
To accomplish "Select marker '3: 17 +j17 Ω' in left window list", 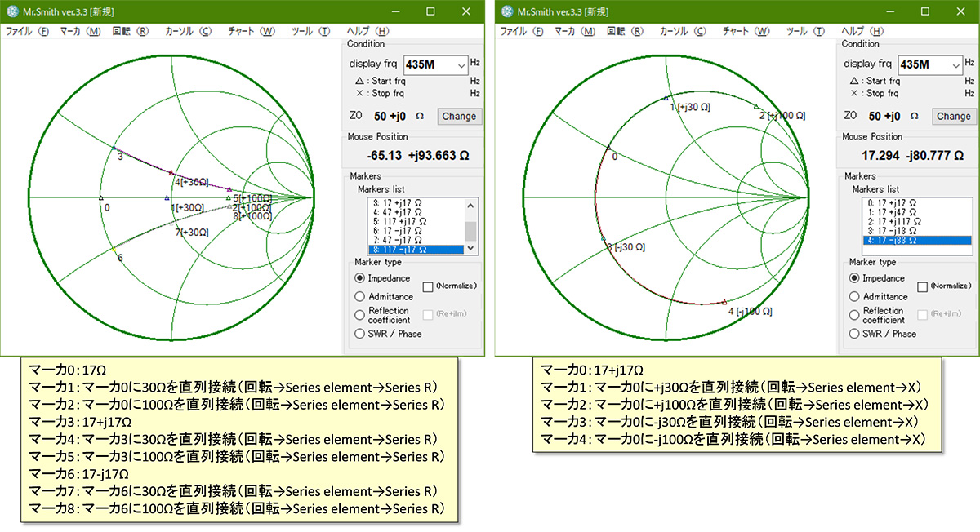I will [416, 202].
